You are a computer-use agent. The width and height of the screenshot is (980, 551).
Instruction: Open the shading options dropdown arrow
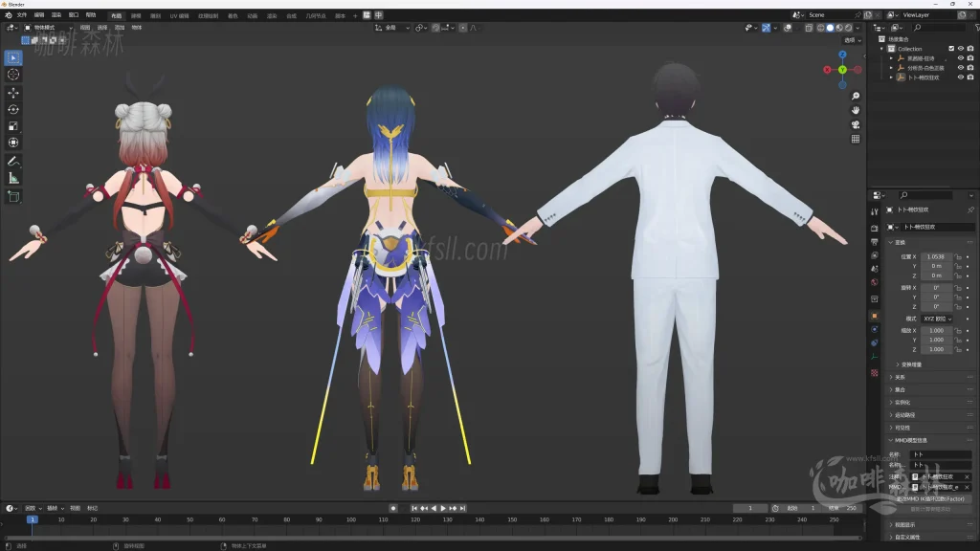(858, 28)
